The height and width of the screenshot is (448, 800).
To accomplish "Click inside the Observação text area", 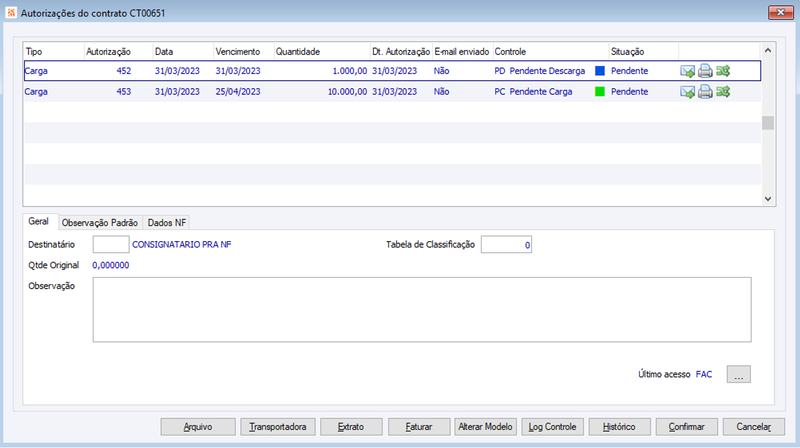I will coord(422,310).
